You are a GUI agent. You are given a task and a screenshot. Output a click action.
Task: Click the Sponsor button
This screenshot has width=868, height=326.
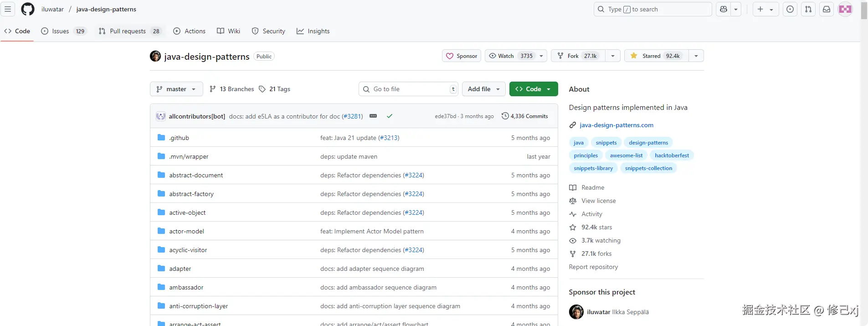(462, 56)
